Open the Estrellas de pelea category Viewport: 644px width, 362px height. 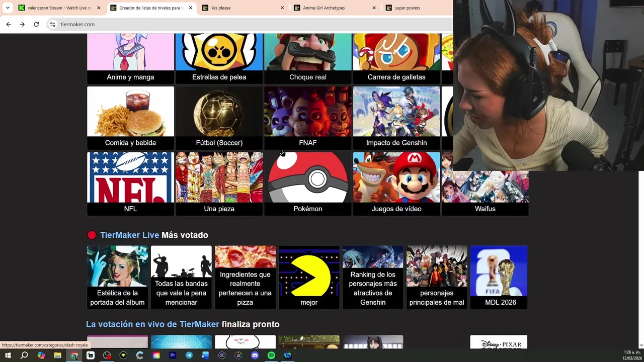(x=219, y=58)
